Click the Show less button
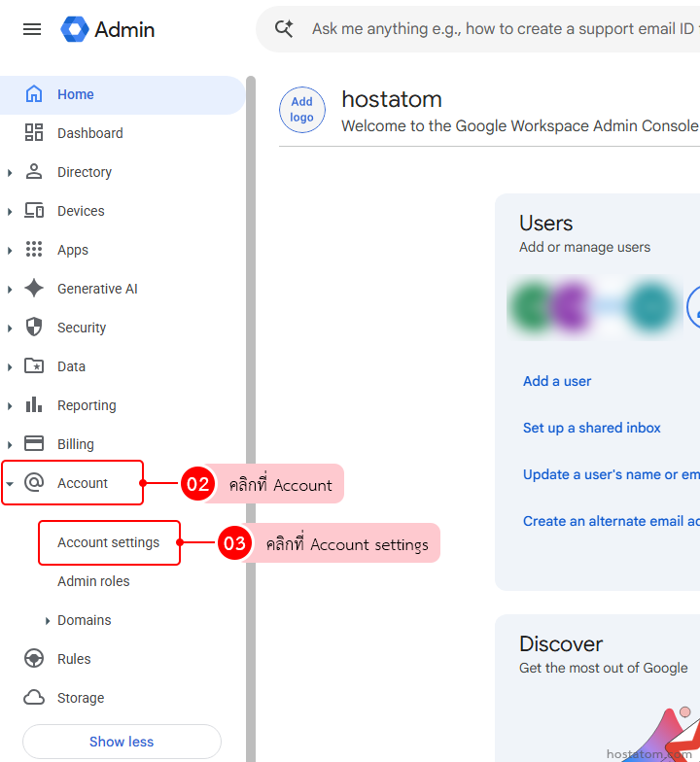 tap(122, 741)
